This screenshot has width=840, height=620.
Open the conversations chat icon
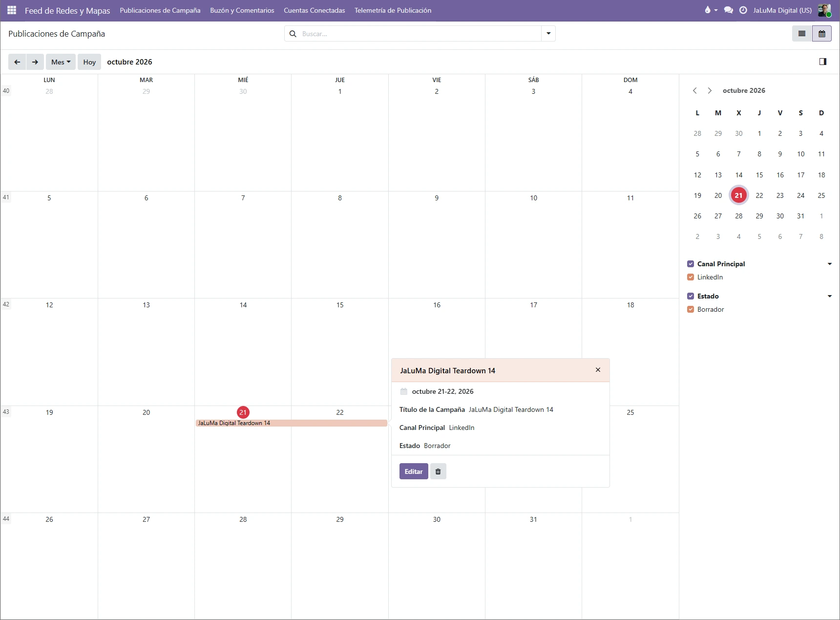click(x=729, y=10)
